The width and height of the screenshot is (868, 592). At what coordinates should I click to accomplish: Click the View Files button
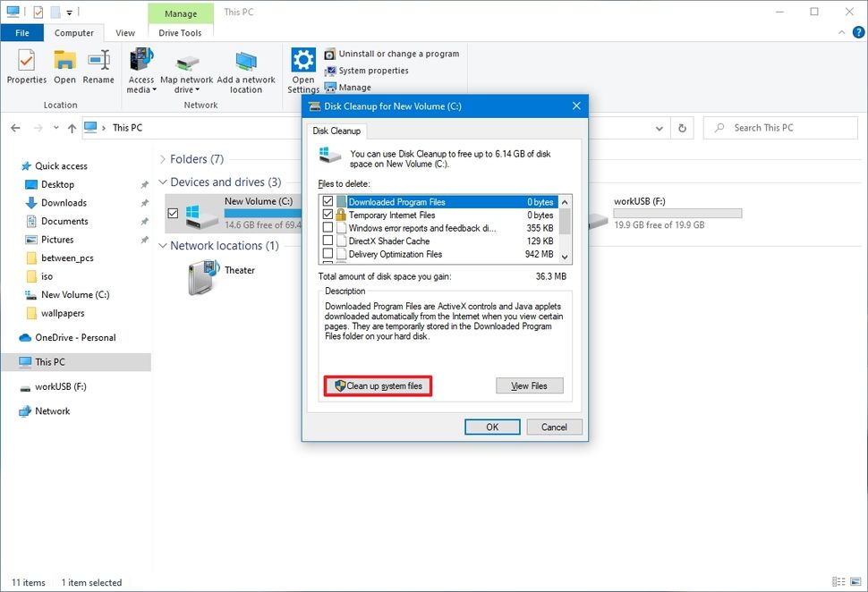(x=529, y=385)
